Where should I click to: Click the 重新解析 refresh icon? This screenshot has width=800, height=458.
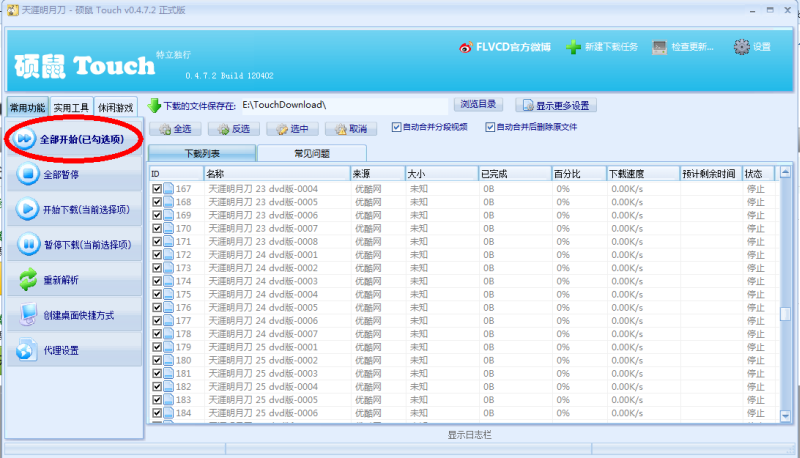(28, 279)
